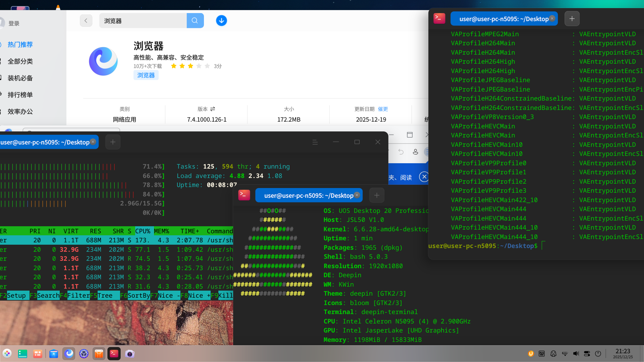Click the power icon in the system tray
The image size is (644, 362).
tap(598, 353)
